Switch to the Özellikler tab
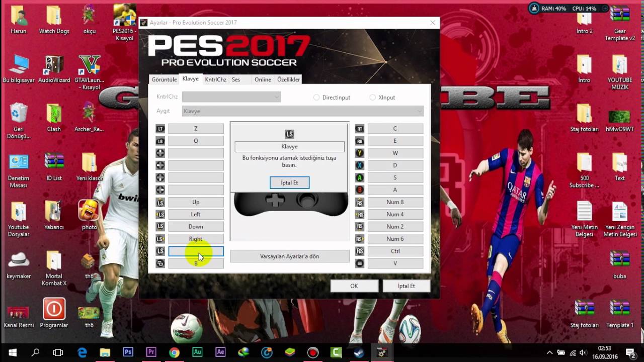The image size is (644, 362). coord(288,79)
